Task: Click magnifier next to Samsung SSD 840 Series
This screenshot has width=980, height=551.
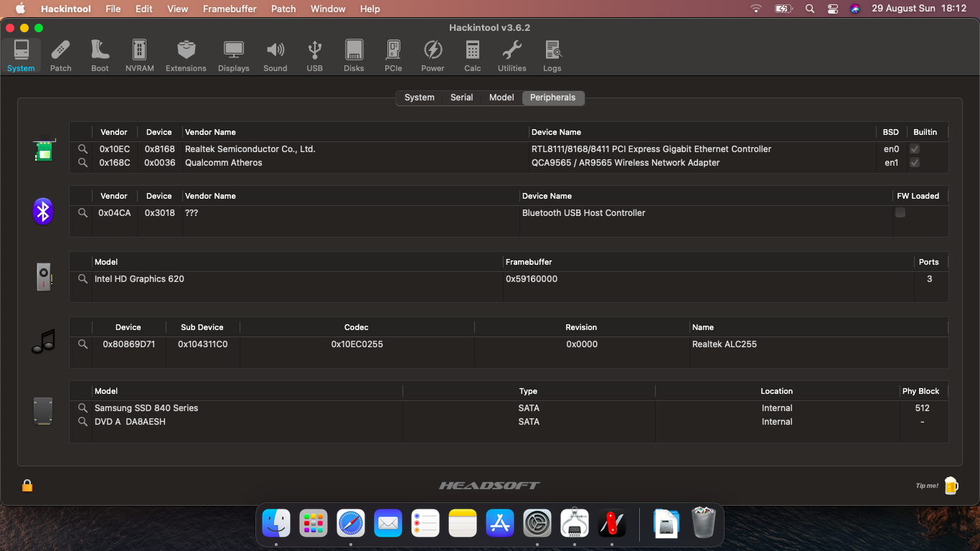Action: [x=83, y=408]
